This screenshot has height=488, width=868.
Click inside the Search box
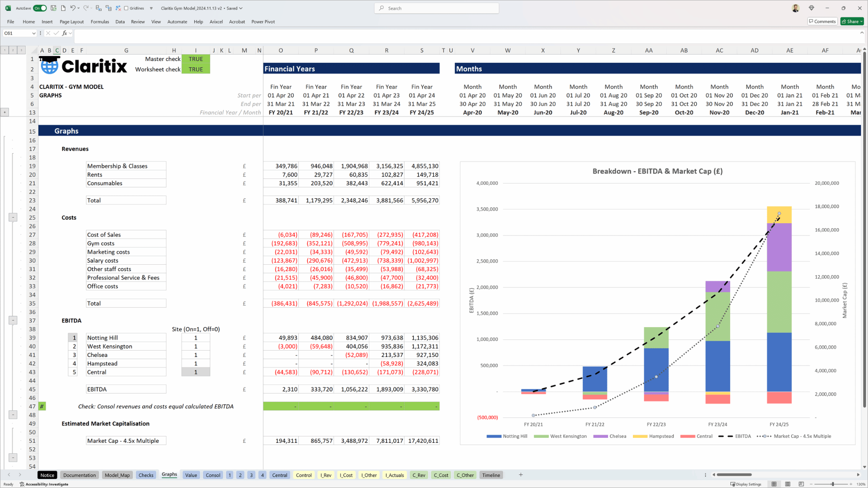pos(437,8)
